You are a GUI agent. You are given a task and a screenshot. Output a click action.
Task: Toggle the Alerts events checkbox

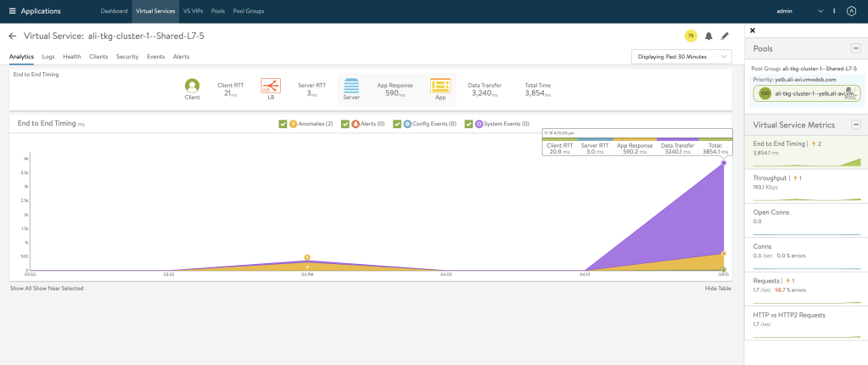(x=345, y=124)
